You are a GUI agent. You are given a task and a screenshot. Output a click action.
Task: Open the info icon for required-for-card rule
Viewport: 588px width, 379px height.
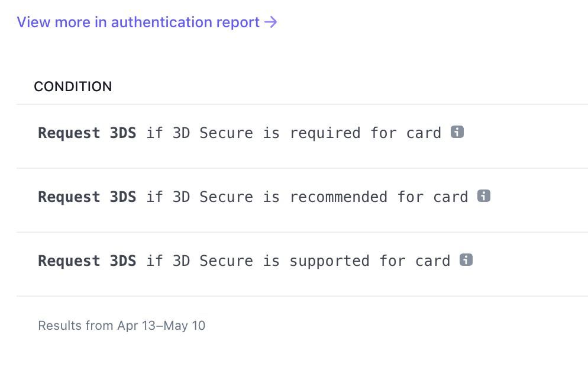[x=457, y=132]
